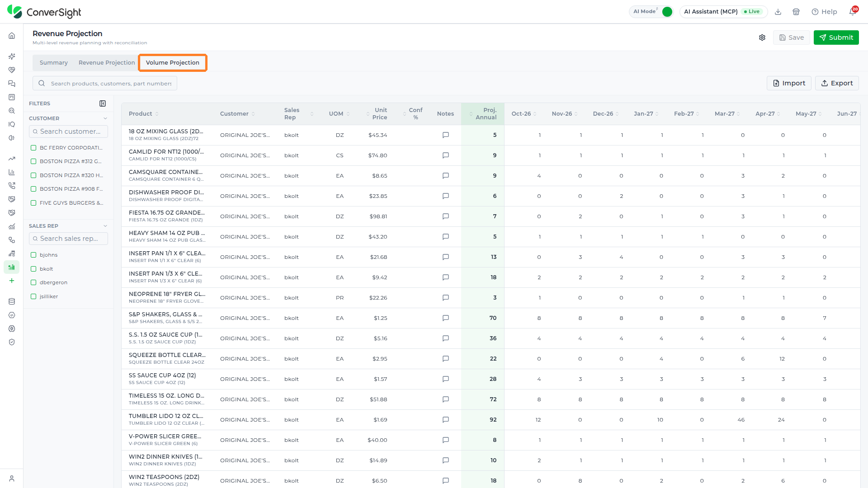Switch to the Summary tab
This screenshot has height=488, width=868.
(54, 63)
